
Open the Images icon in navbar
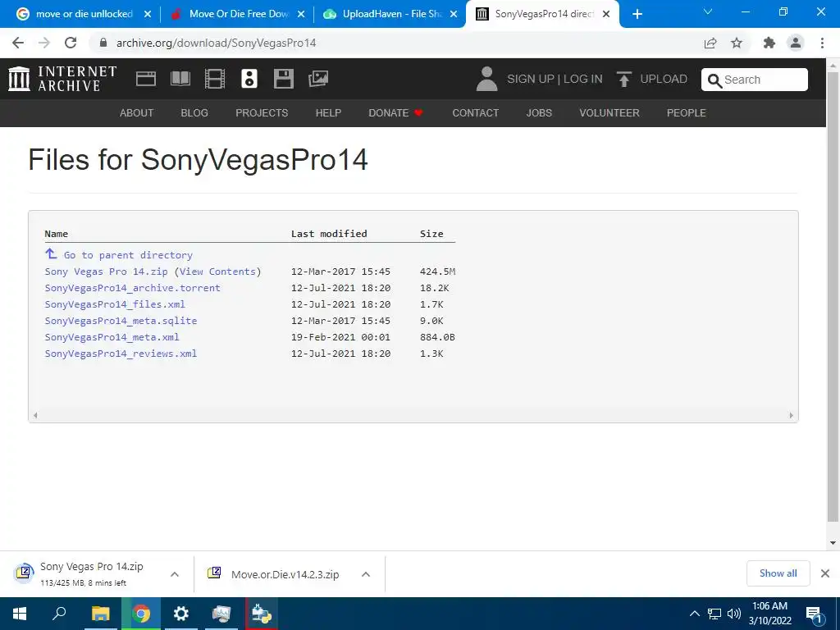coord(318,79)
